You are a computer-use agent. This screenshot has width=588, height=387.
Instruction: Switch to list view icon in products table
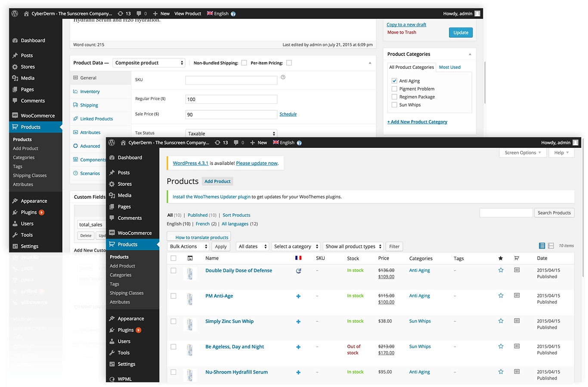[x=542, y=246]
